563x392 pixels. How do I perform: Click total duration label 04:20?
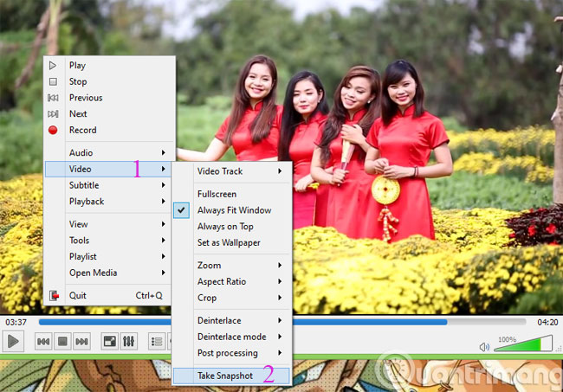(x=547, y=323)
